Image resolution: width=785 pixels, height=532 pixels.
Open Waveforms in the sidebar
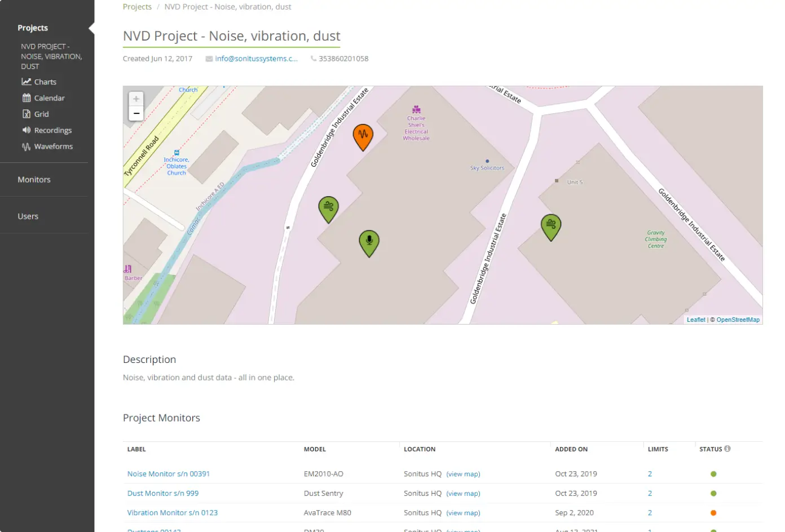54,147
